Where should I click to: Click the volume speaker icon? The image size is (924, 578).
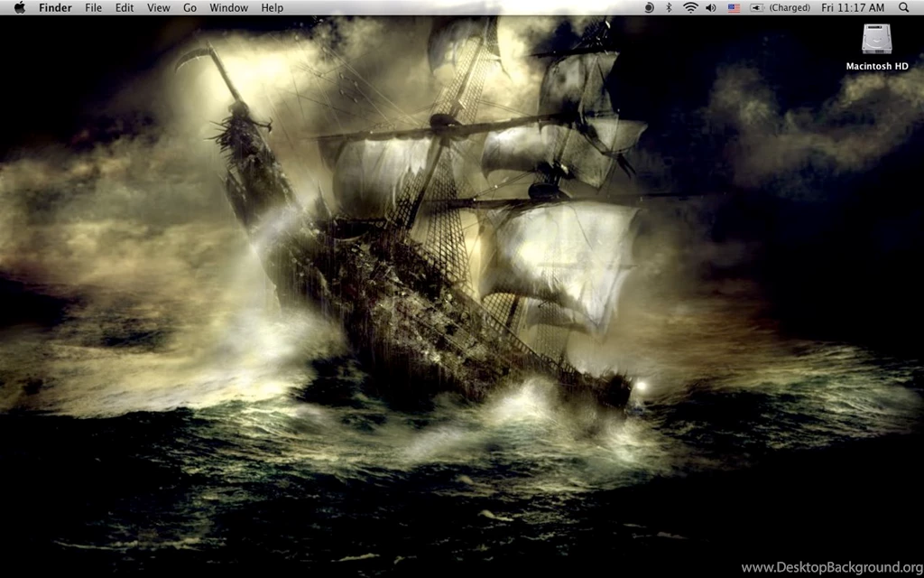point(711,7)
